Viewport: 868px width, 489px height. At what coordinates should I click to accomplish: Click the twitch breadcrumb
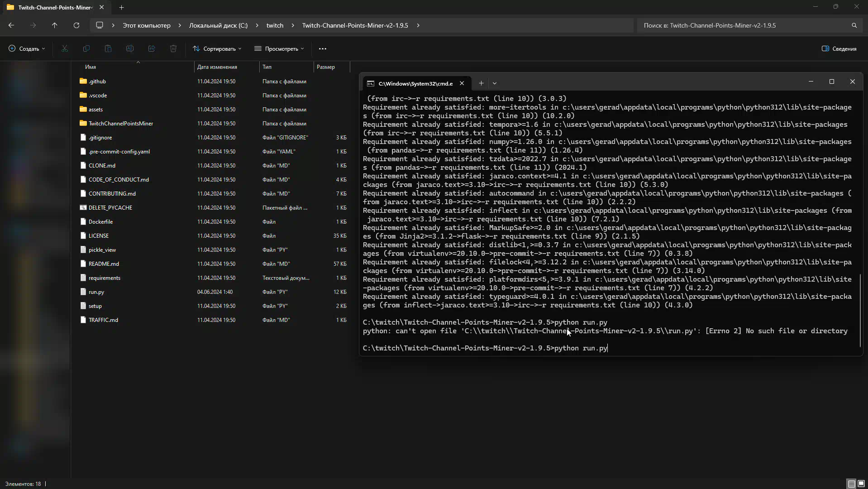coord(275,25)
